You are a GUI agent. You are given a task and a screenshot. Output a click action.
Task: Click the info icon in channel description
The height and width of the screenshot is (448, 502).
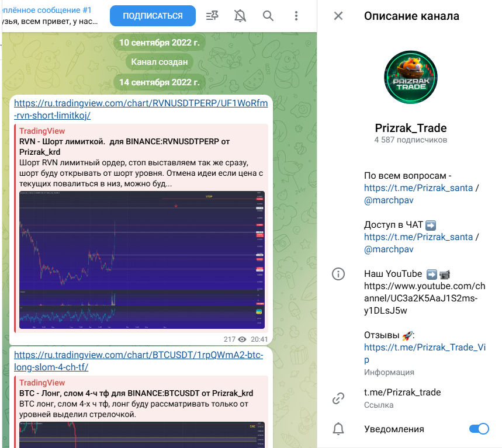[338, 274]
